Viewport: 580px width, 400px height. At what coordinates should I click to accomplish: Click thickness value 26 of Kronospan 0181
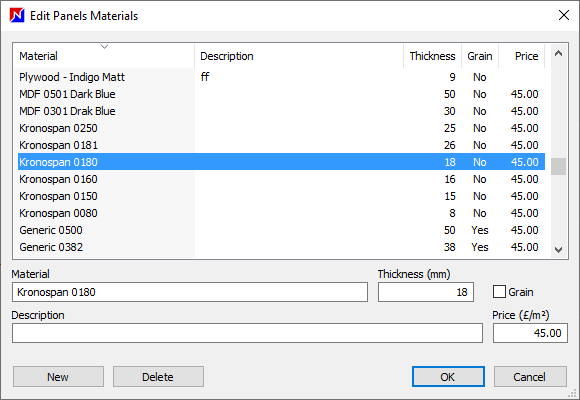450,145
